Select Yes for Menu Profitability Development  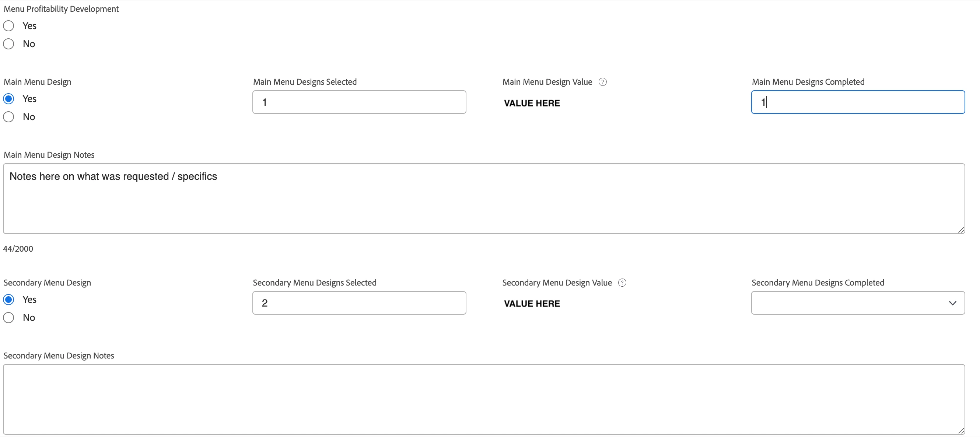tap(9, 26)
